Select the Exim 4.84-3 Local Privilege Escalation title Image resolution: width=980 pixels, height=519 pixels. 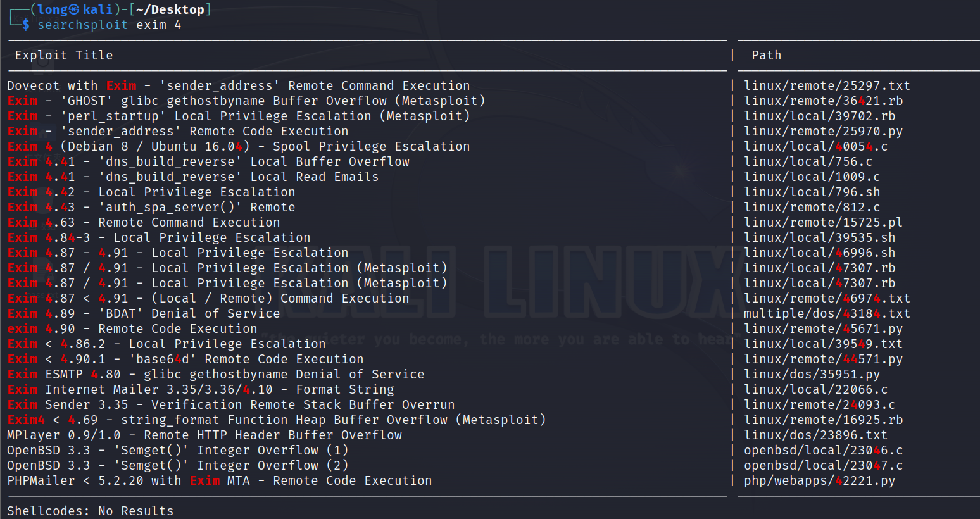pyautogui.click(x=159, y=237)
